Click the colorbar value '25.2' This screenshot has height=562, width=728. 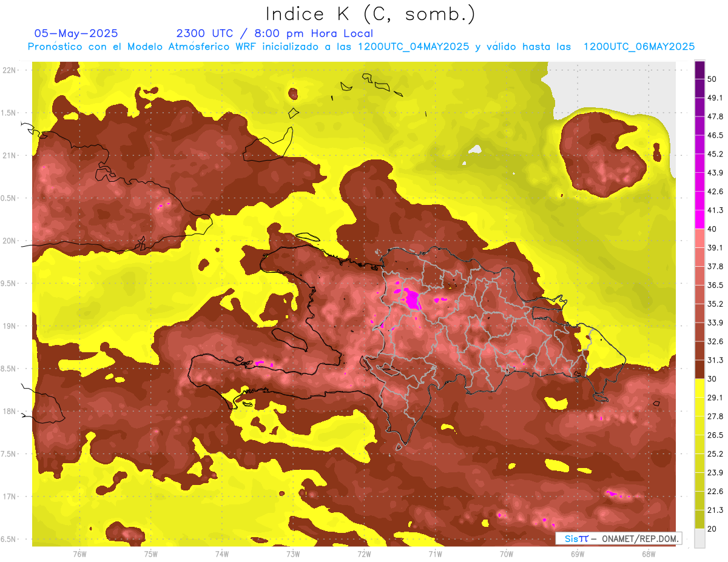click(715, 454)
